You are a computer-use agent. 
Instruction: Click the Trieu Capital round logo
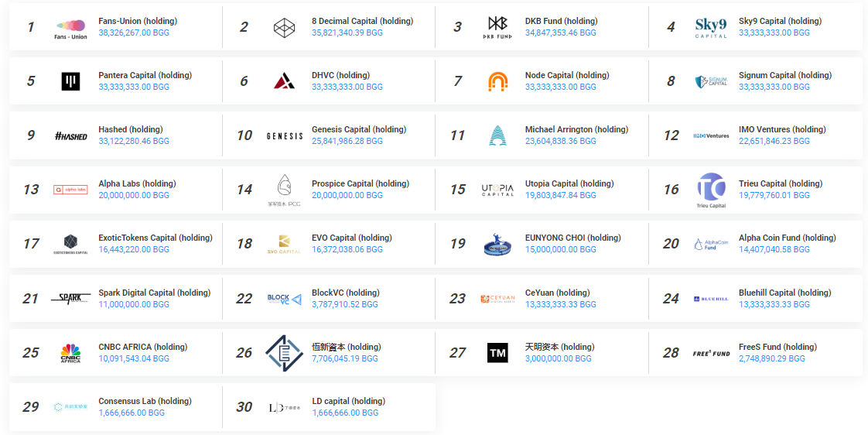point(711,189)
